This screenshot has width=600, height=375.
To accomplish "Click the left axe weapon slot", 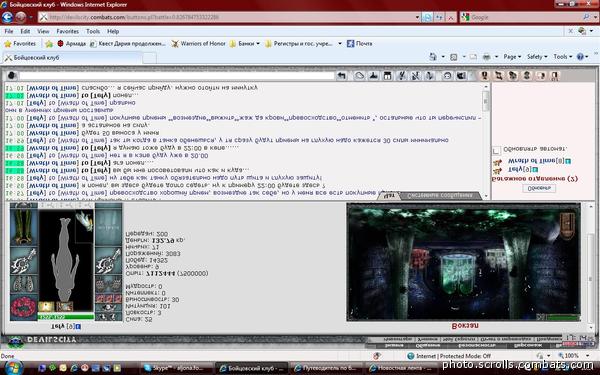I will pyautogui.click(x=24, y=261).
